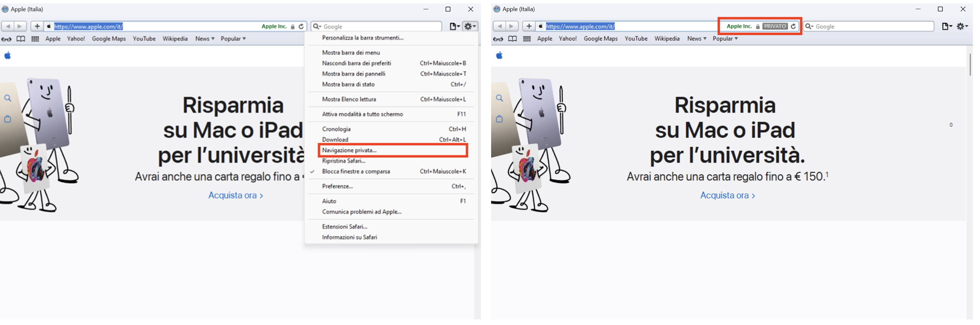Choose Mostra barra di stato
The width and height of the screenshot is (980, 325).
(391, 85)
